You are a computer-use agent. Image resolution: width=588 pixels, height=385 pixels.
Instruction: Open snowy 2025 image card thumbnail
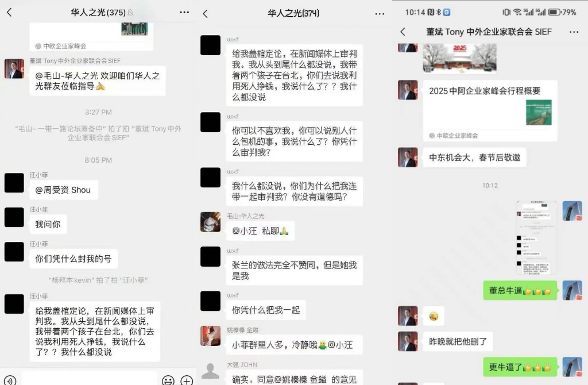459,57
